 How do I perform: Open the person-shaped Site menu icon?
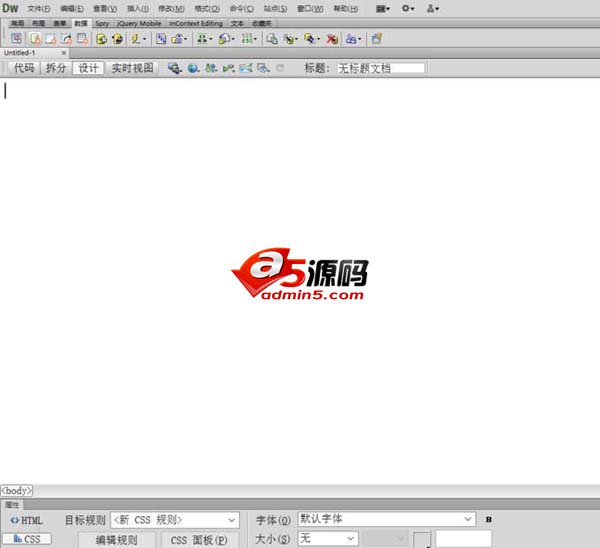(x=433, y=8)
